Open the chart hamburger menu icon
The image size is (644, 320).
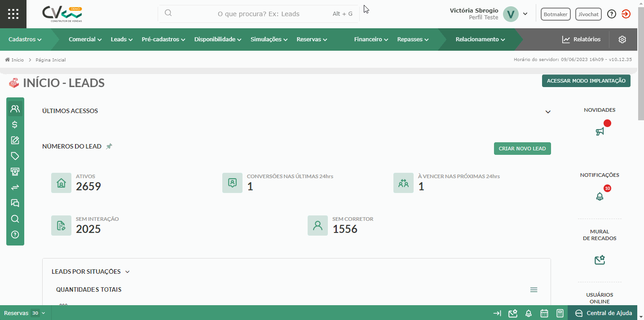pyautogui.click(x=534, y=290)
